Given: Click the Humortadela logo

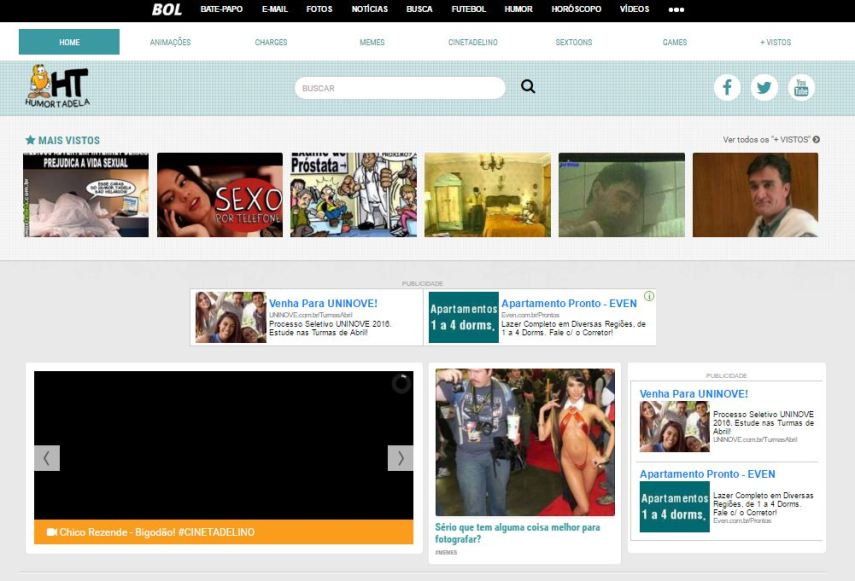Looking at the screenshot, I should (x=57, y=88).
